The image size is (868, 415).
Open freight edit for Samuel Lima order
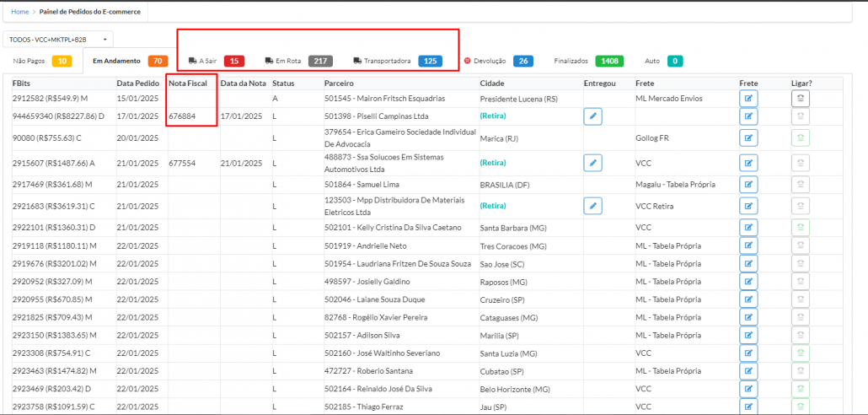pos(748,185)
